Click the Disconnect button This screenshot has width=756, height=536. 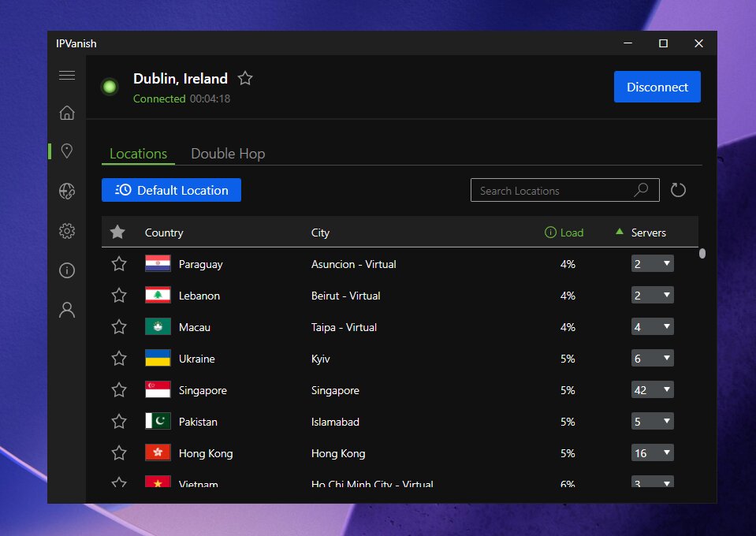[657, 87]
